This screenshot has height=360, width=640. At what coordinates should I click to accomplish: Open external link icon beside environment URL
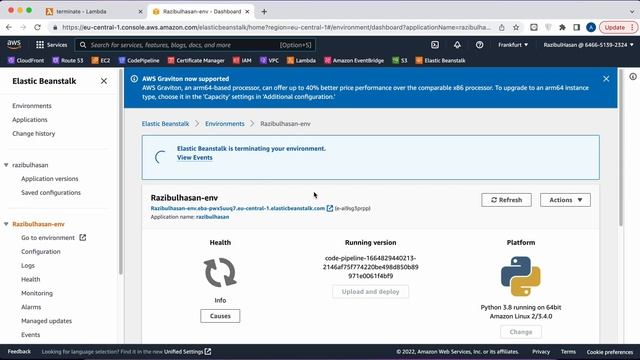pos(330,208)
